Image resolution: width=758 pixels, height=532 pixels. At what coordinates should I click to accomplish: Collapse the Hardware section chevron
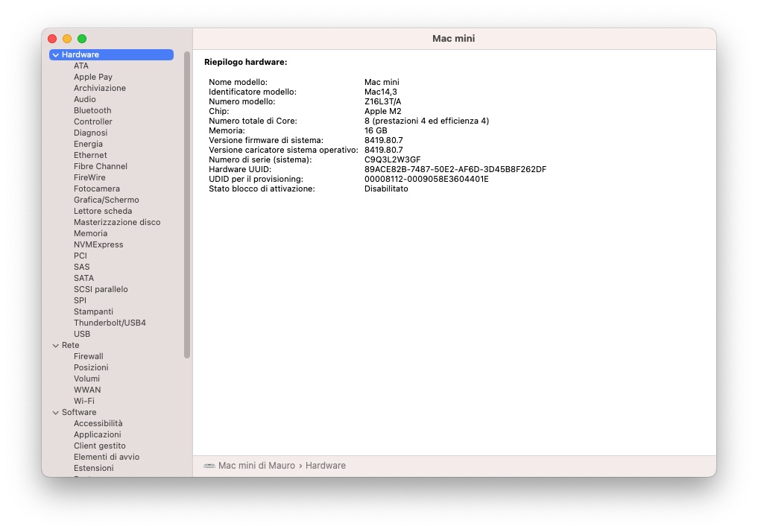click(56, 55)
